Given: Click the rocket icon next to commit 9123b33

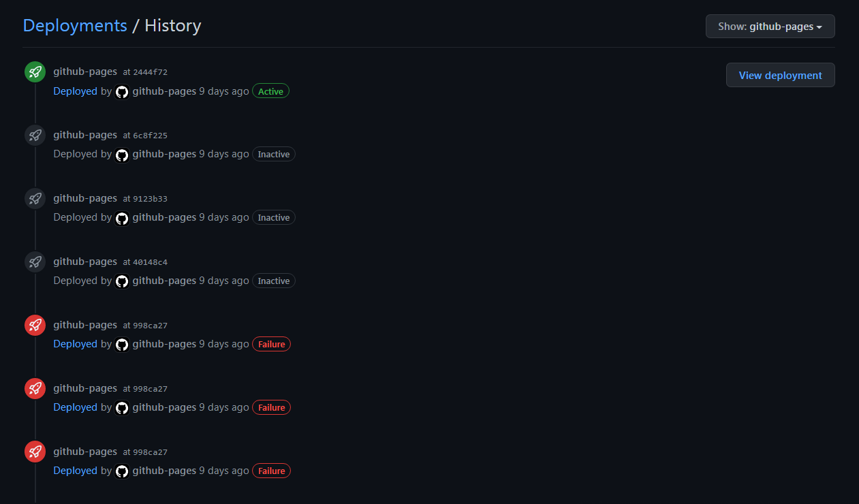Looking at the screenshot, I should click(x=35, y=198).
